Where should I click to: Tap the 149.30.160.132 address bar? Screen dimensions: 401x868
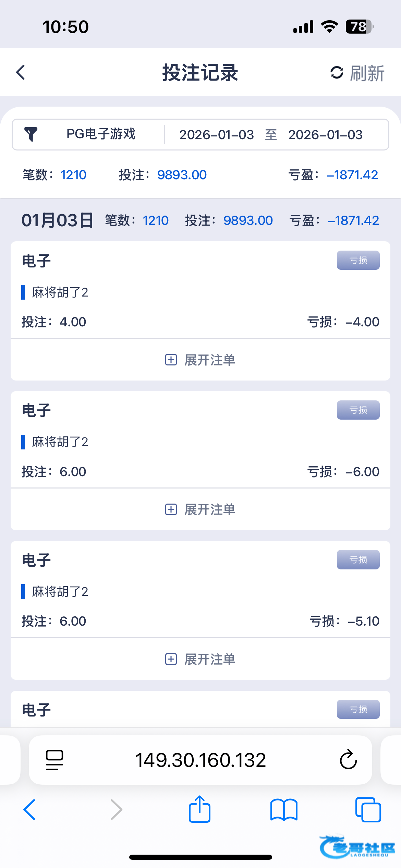pos(200,760)
